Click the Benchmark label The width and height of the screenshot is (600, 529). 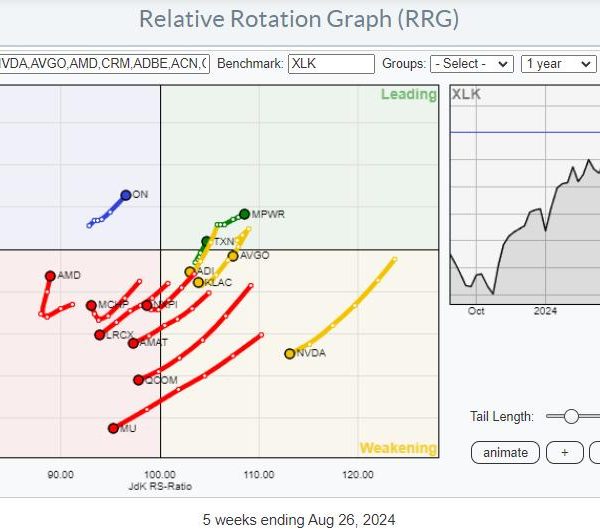click(x=250, y=64)
